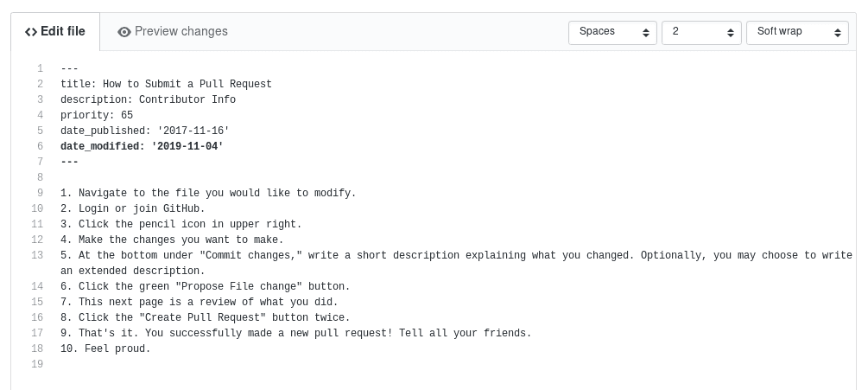Viewport: 868px width, 390px height.
Task: Click the arrows icon on Spaces selector
Action: pyautogui.click(x=645, y=33)
